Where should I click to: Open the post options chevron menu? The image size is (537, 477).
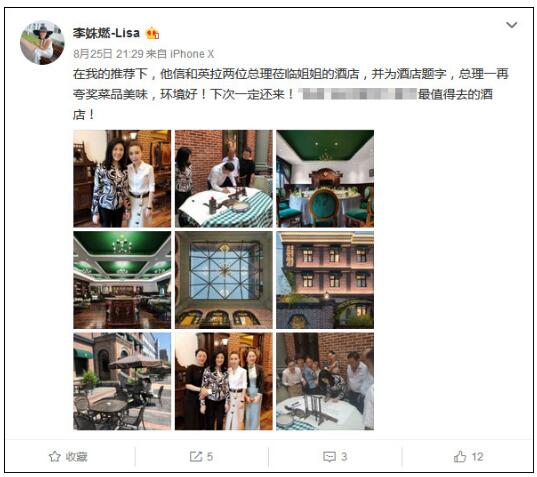coord(511,25)
